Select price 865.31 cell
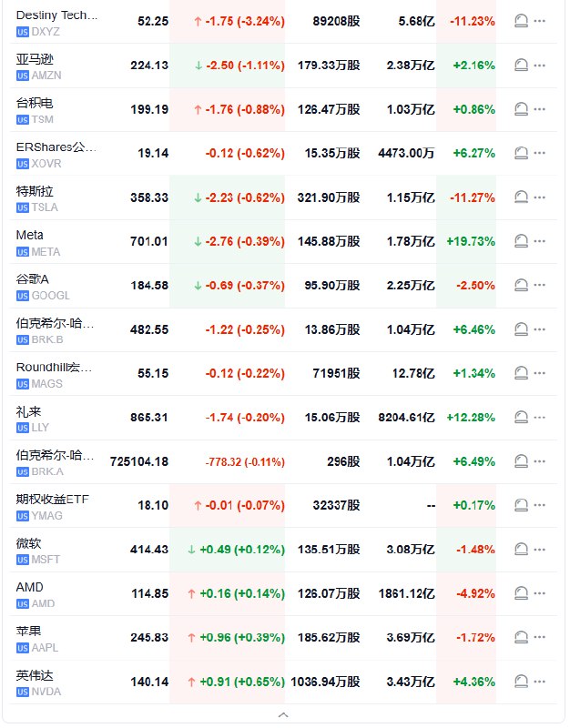 tap(149, 418)
